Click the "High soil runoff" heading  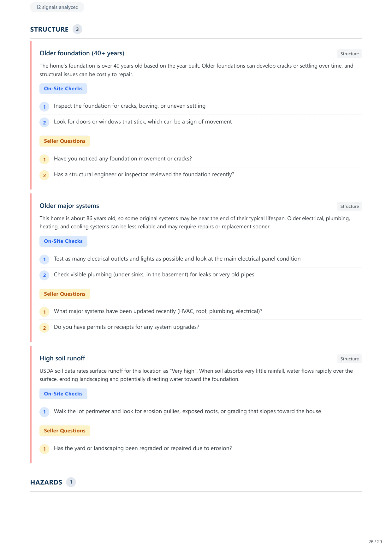(62, 358)
